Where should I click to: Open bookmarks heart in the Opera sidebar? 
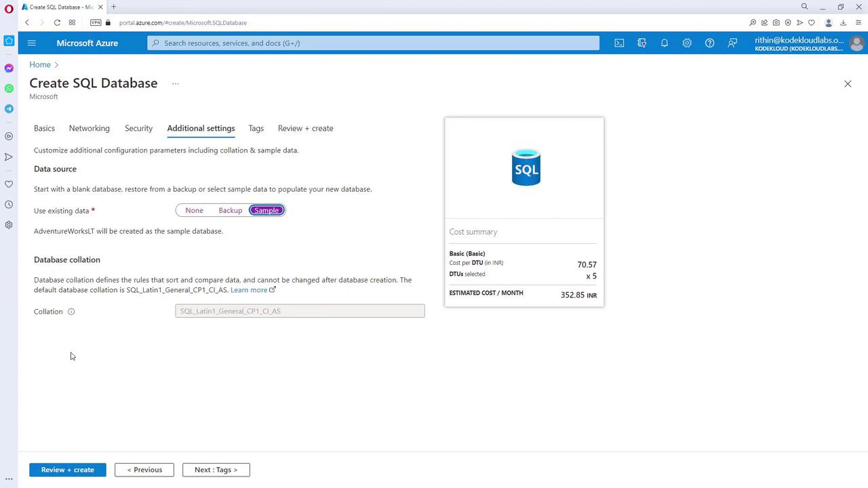pos(9,184)
